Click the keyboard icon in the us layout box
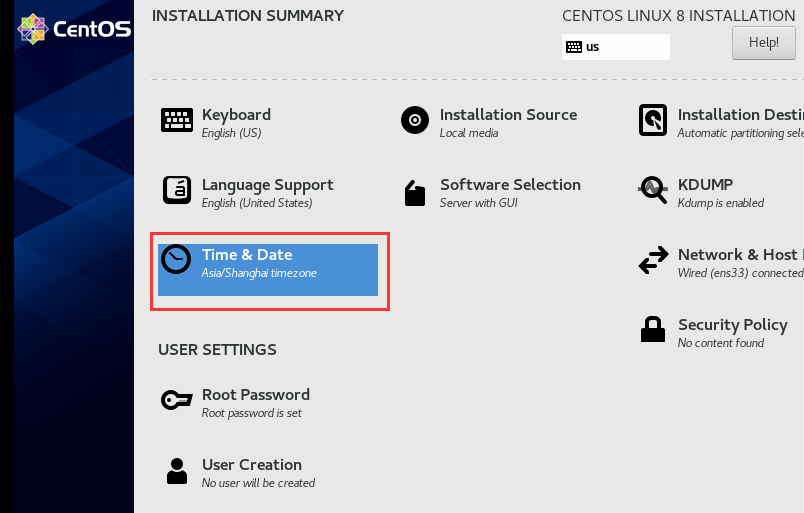804x513 pixels. tap(574, 47)
